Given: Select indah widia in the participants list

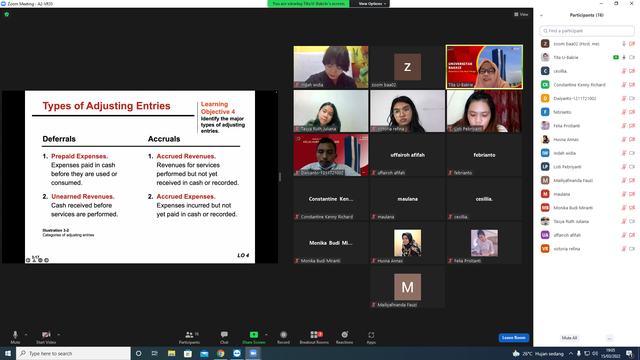Looking at the screenshot, I should point(587,153).
